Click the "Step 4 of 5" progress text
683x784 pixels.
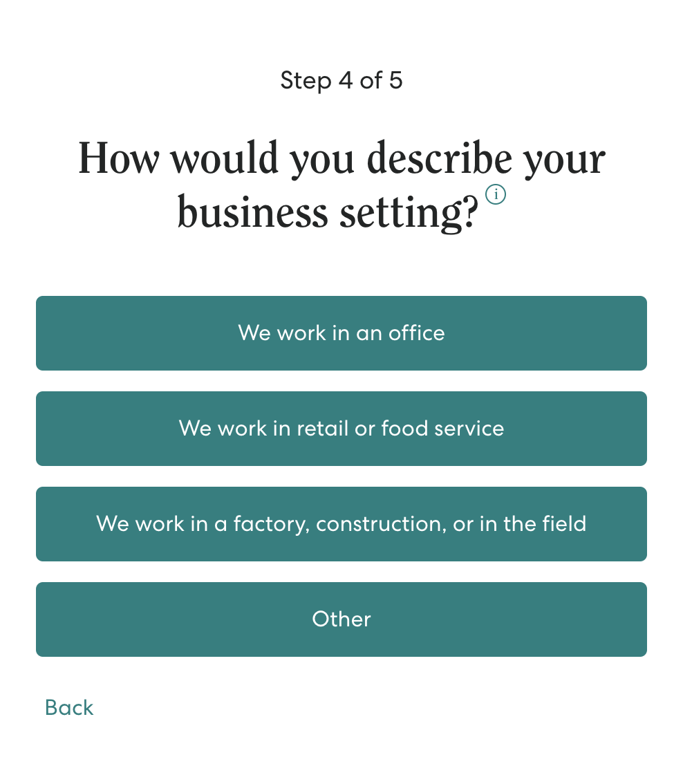(x=341, y=81)
